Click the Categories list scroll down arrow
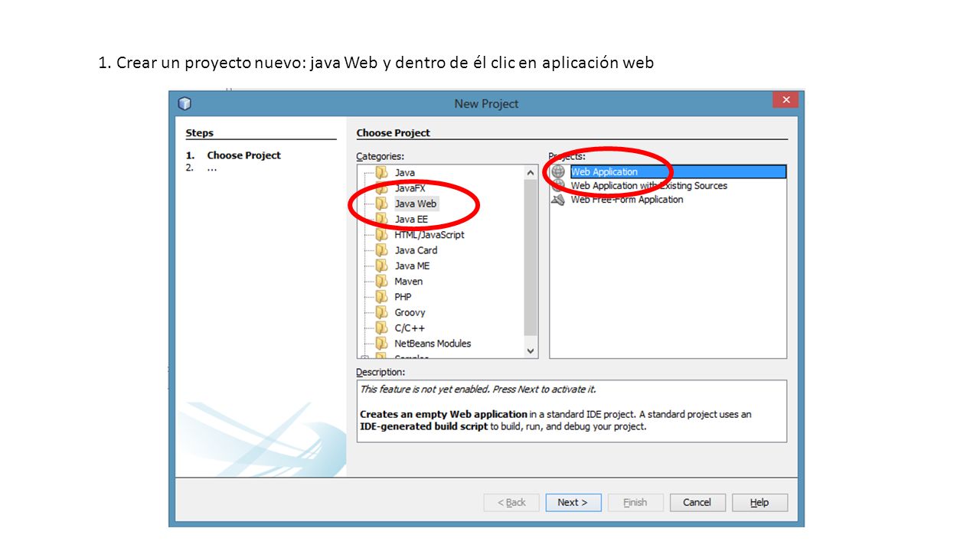The width and height of the screenshot is (980, 551). click(531, 350)
